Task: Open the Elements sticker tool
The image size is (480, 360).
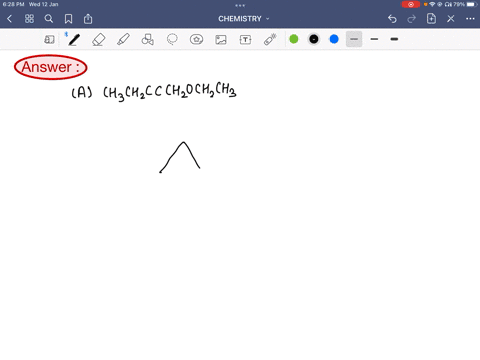Action: click(196, 39)
